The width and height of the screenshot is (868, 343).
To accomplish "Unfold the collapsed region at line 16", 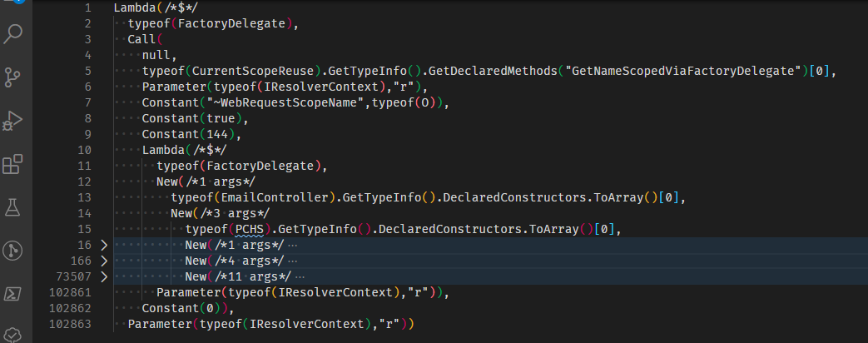I will point(104,245).
